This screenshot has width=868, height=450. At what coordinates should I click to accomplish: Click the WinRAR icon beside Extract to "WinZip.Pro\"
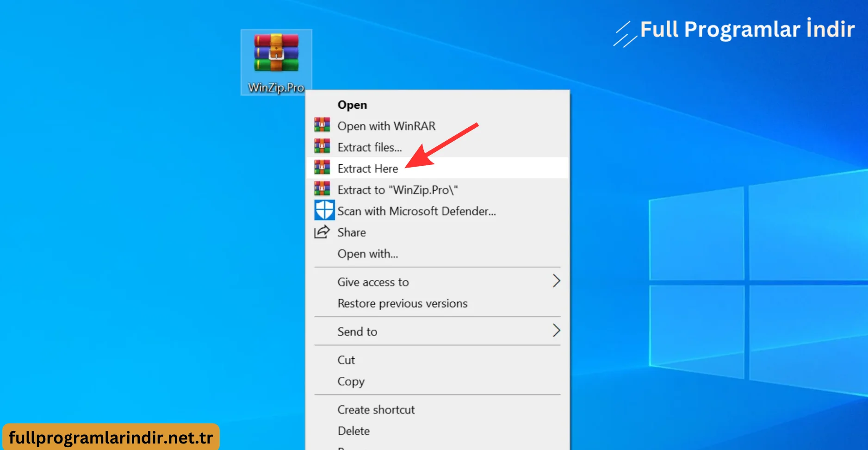tap(322, 188)
